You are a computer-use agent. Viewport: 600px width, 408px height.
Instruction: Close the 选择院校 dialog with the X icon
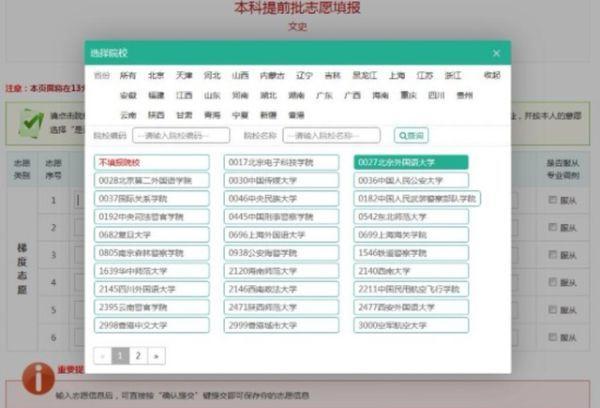pyautogui.click(x=496, y=53)
